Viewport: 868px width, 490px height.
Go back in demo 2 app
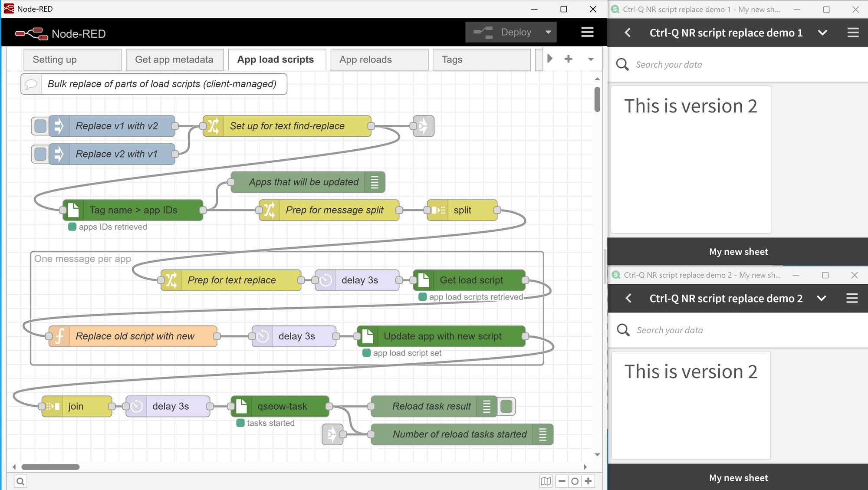(x=628, y=298)
